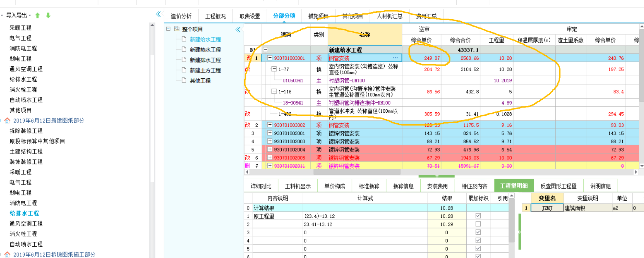Open the 说明信息 tab

pyautogui.click(x=600, y=186)
